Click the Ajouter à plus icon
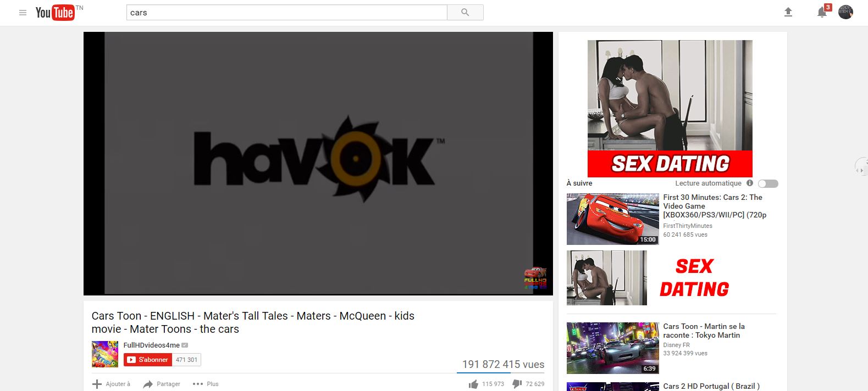This screenshot has height=391, width=868. 97,384
